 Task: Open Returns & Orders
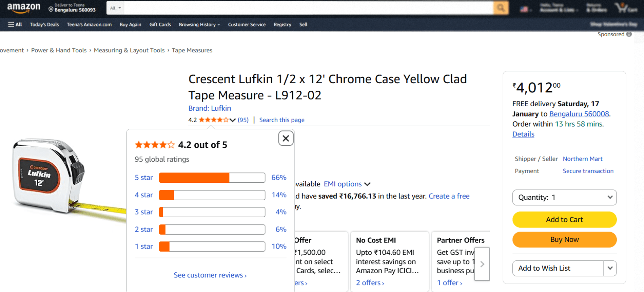pos(597,8)
